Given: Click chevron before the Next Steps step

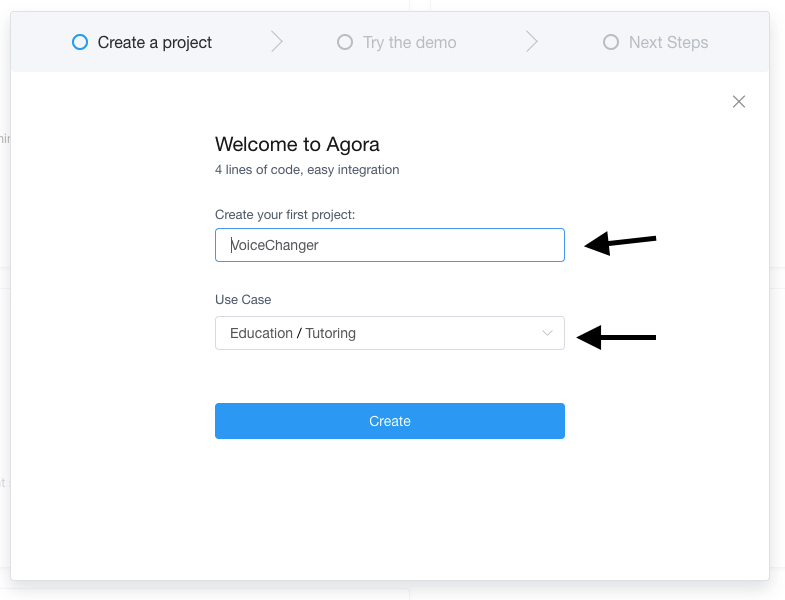Looking at the screenshot, I should [x=532, y=42].
